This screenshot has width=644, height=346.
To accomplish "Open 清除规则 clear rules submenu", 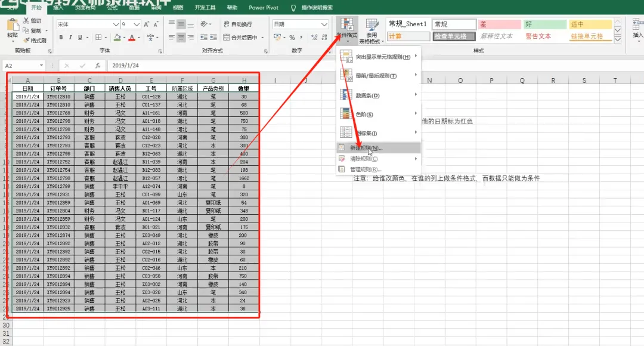I will coord(378,159).
